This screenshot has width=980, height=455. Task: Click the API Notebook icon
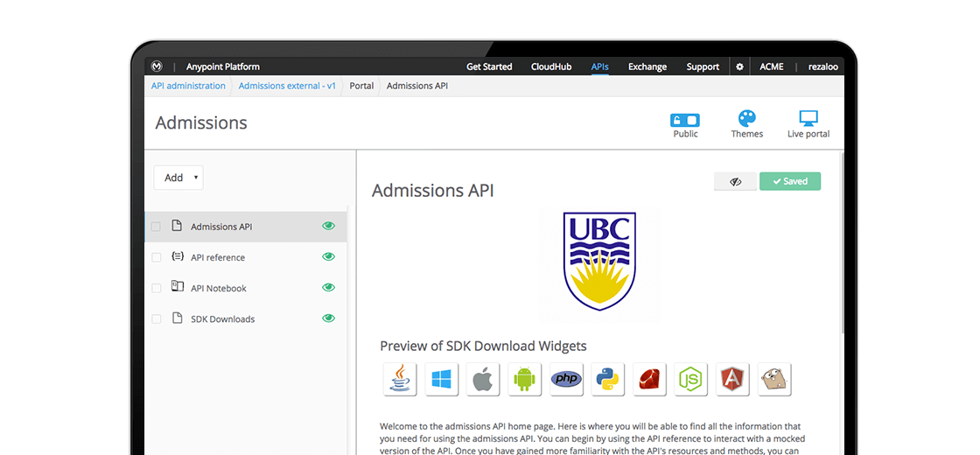(x=178, y=287)
